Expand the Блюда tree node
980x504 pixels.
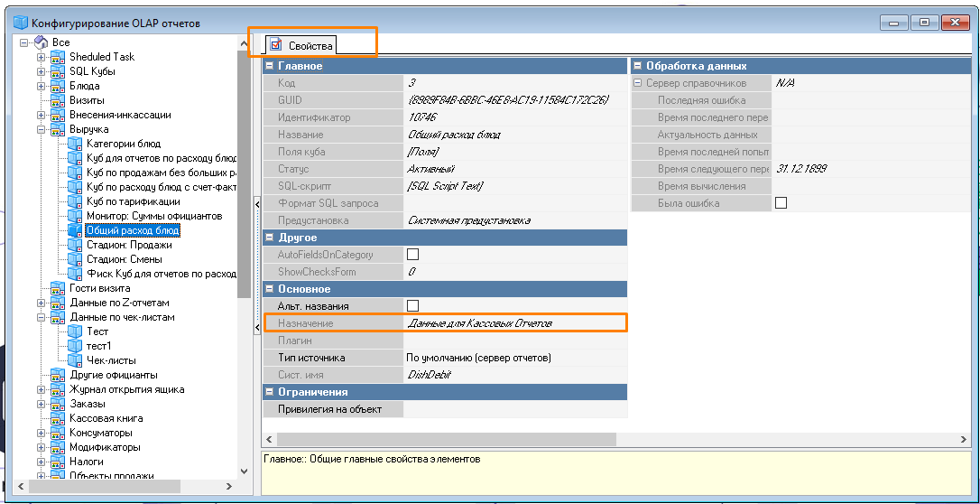pos(41,86)
